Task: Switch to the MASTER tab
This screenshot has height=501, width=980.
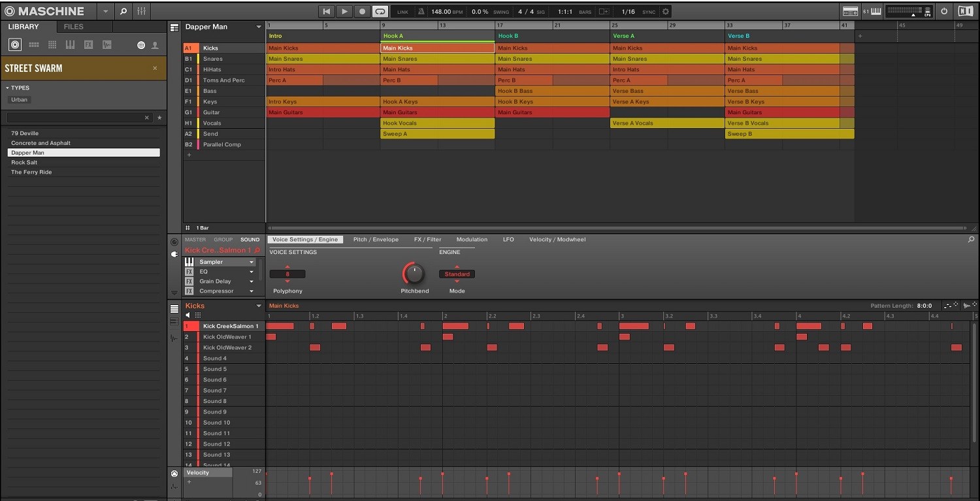Action: 195,240
